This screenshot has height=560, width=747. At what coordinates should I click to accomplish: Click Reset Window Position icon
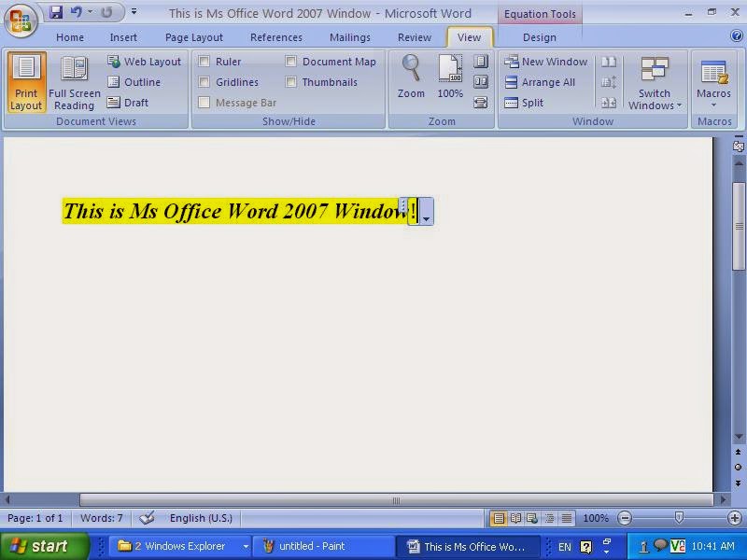click(x=609, y=103)
